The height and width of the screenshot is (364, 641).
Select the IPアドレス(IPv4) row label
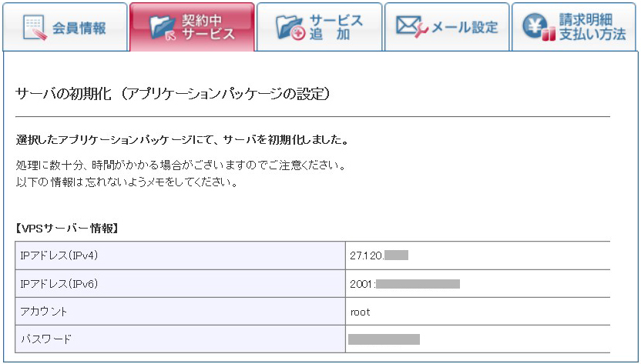click(x=59, y=255)
